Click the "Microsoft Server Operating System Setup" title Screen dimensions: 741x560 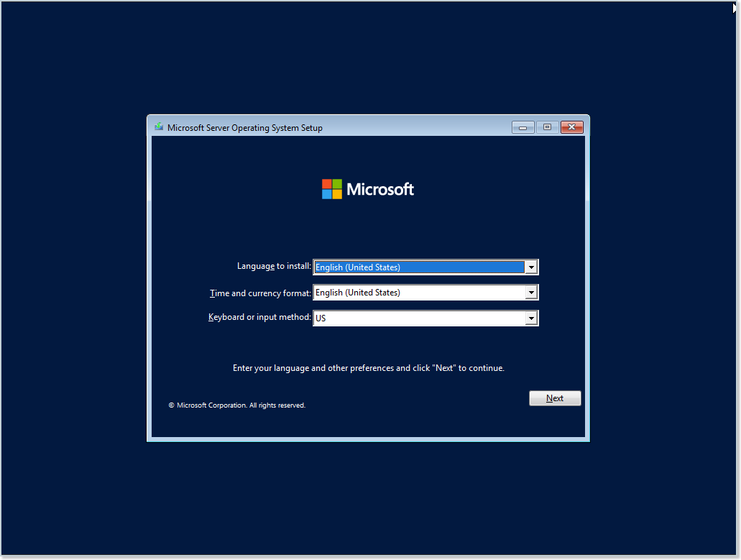click(245, 127)
